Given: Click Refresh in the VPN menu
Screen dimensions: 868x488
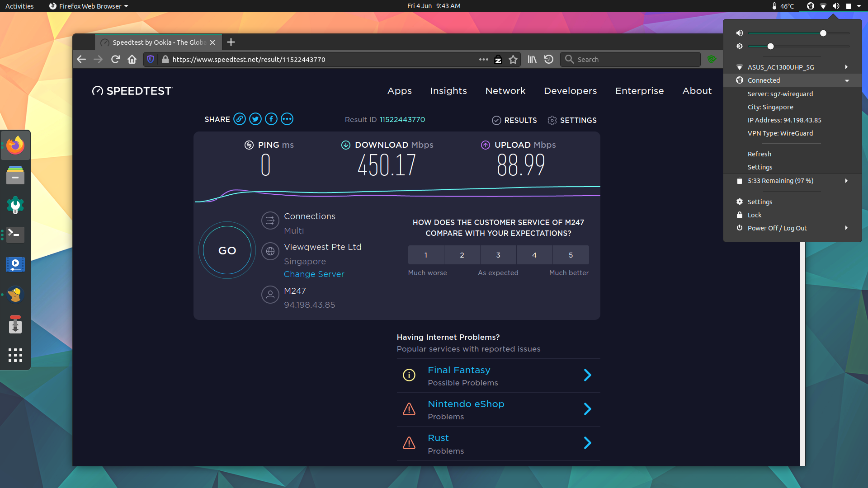Looking at the screenshot, I should click(x=759, y=154).
